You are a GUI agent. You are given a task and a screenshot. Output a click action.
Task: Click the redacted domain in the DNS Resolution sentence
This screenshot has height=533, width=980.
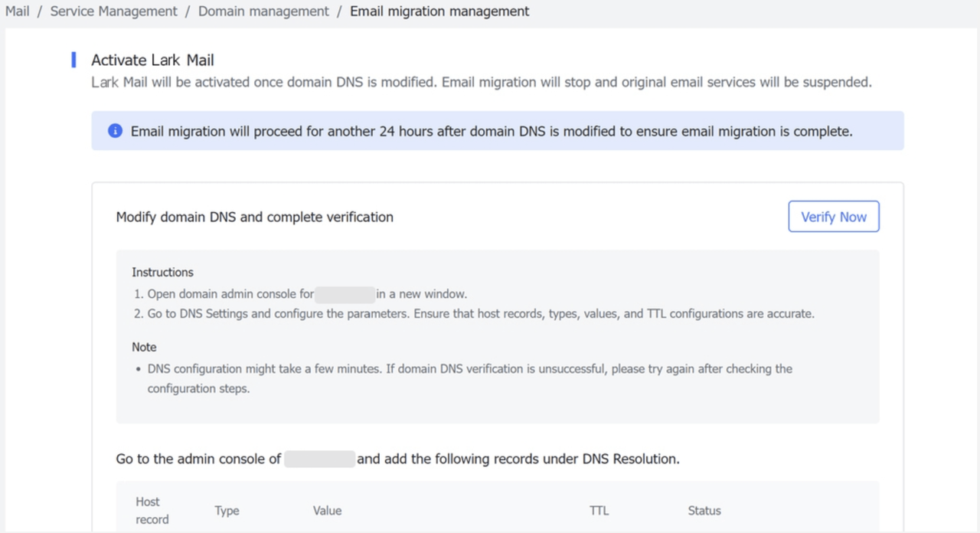tap(320, 458)
